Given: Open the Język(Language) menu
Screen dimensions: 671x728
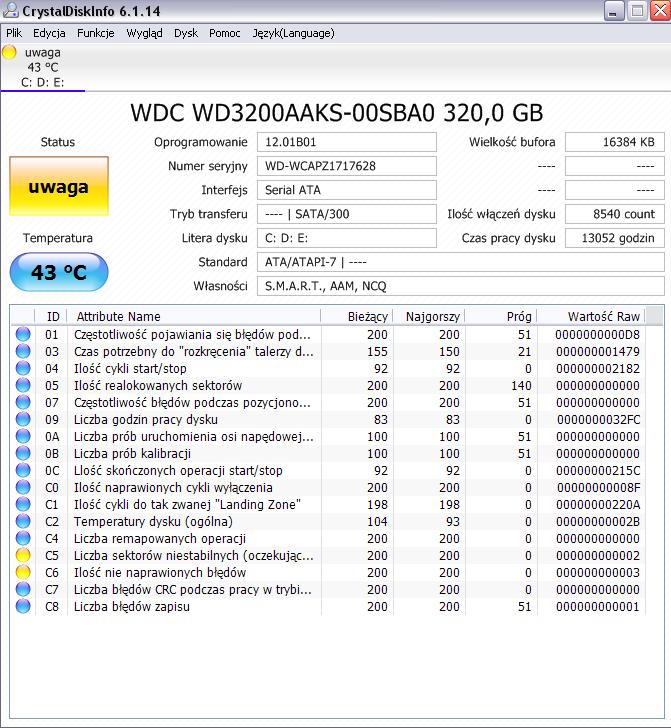Looking at the screenshot, I should 293,33.
